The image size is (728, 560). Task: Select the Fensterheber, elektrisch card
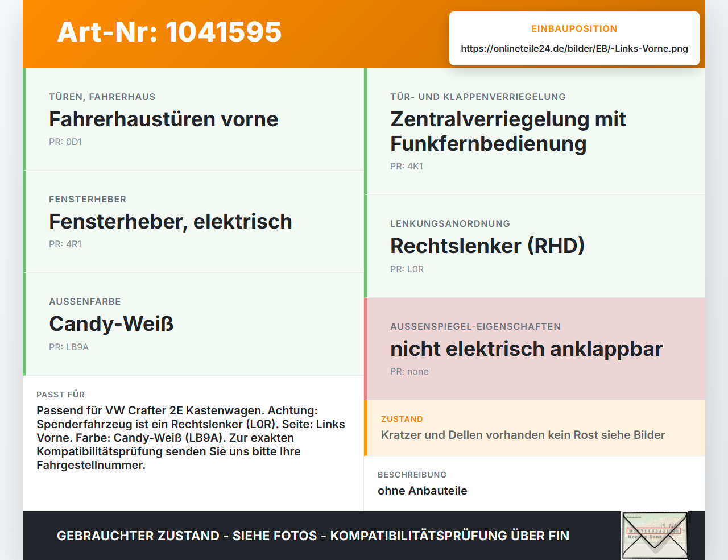coord(193,222)
